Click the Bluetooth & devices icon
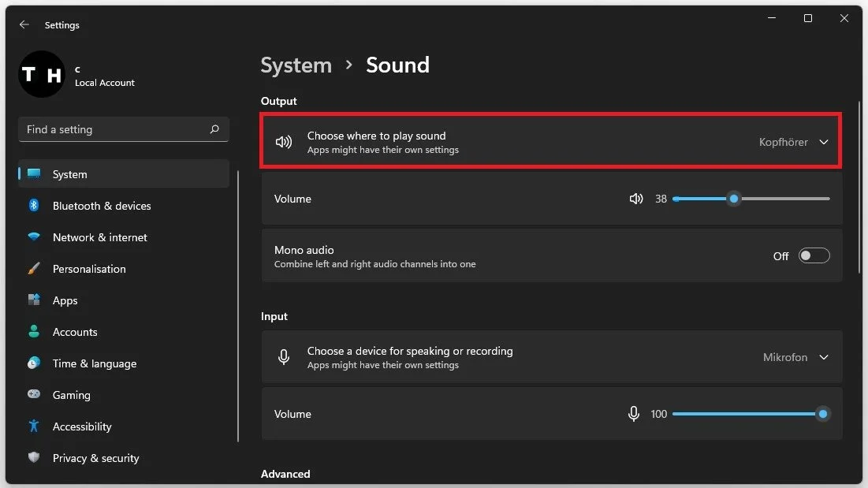868x488 pixels. point(34,206)
